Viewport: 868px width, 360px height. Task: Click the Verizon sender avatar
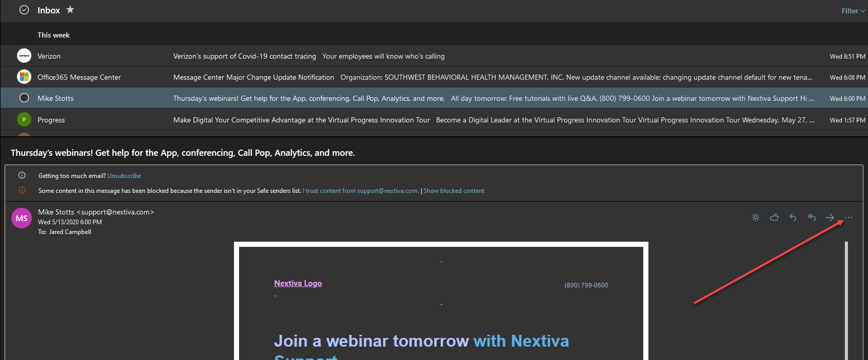pos(24,56)
